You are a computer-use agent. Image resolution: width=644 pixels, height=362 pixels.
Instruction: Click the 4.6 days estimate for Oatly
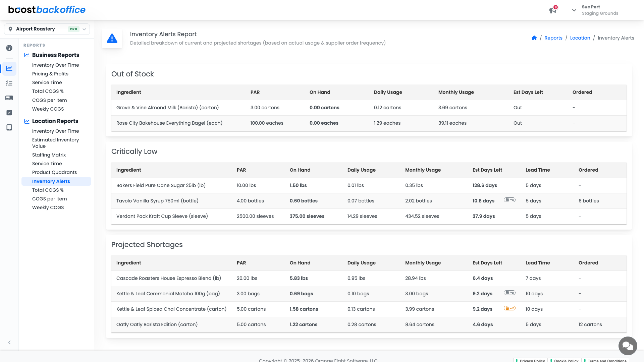coord(483,324)
